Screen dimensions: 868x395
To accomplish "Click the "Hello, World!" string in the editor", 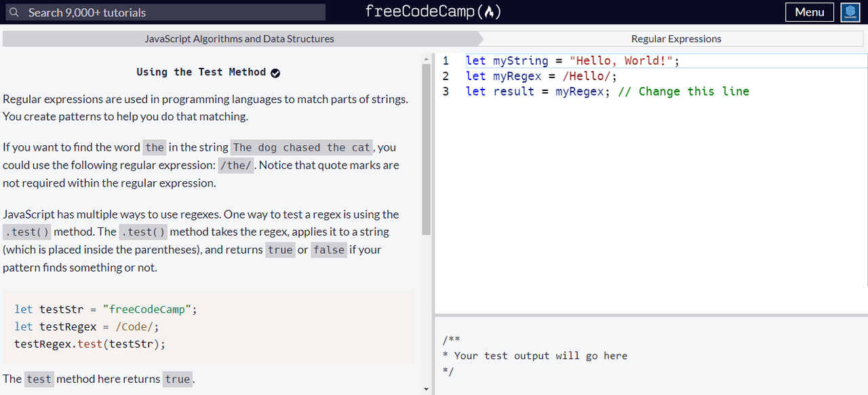I will point(621,60).
